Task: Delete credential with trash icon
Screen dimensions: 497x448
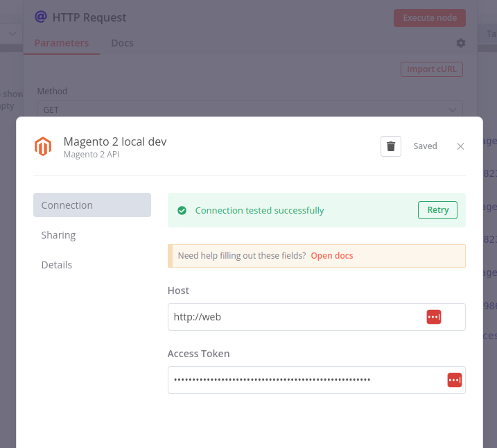Action: [x=390, y=146]
